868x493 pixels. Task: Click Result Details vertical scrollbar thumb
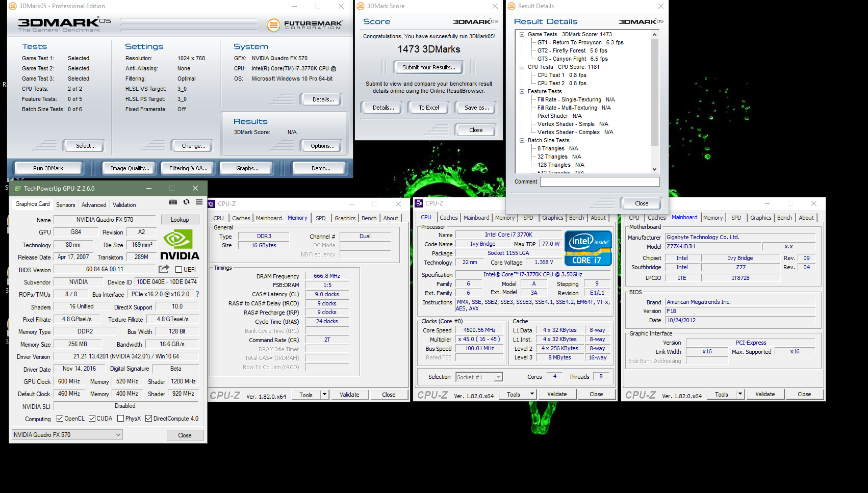tap(654, 92)
